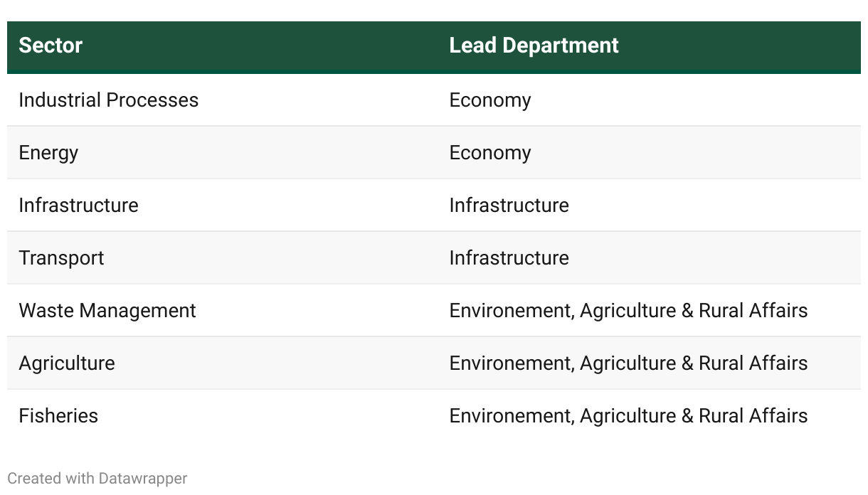Select the Energy sector cell
Screen dimensions: 868x495
point(48,153)
